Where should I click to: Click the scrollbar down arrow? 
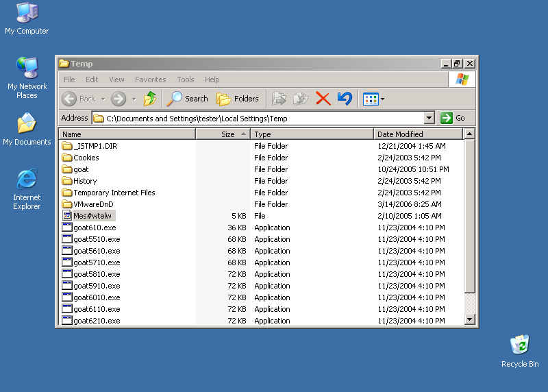[x=469, y=319]
